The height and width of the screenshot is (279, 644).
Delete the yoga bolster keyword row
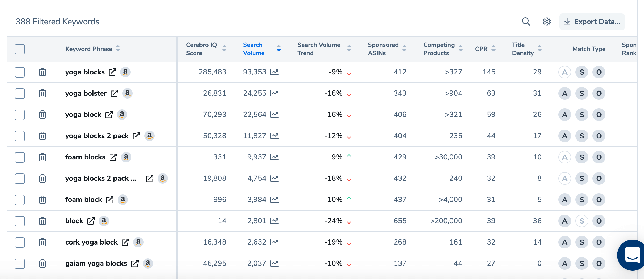42,93
